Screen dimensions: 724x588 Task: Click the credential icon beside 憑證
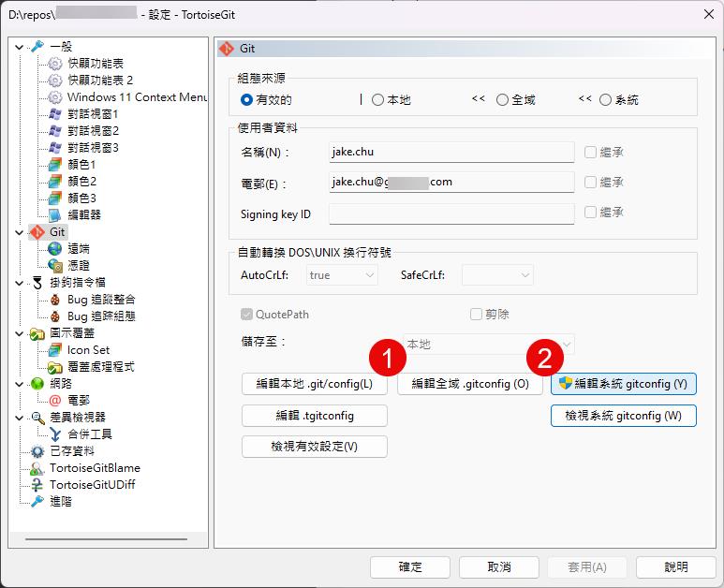[55, 265]
